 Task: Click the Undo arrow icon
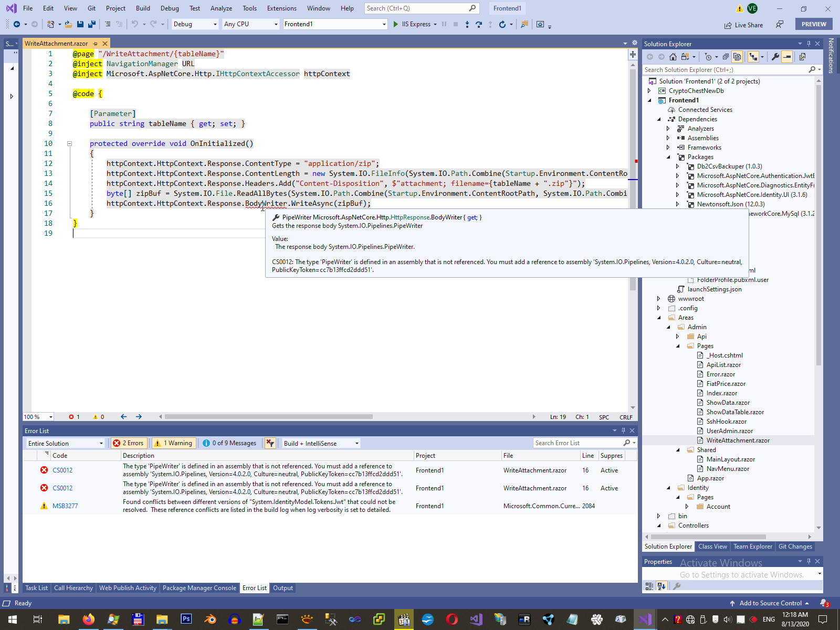[x=135, y=24]
